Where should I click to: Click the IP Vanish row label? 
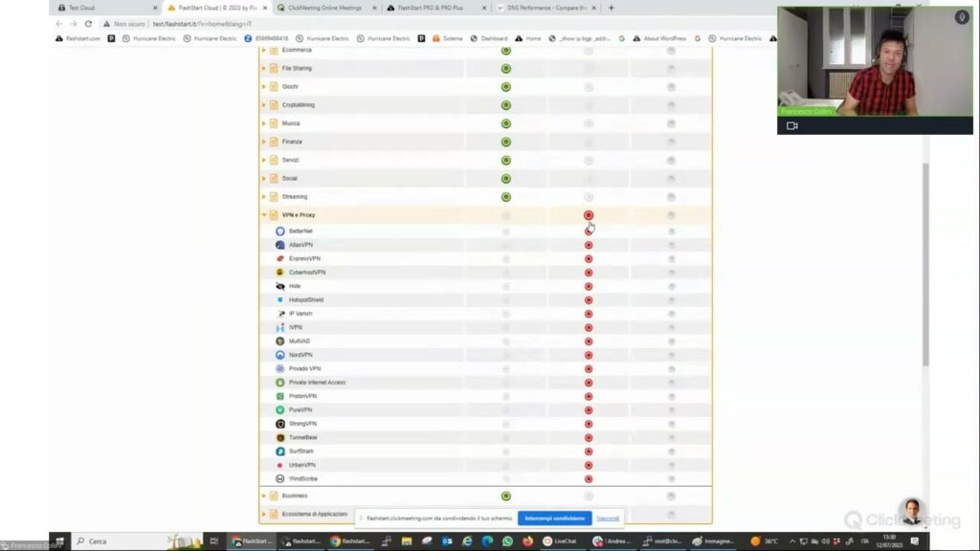[x=301, y=314]
